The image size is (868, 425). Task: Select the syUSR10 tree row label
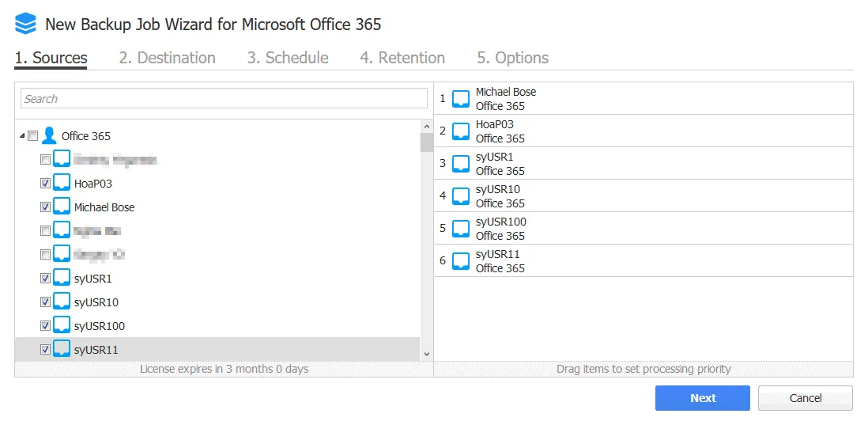point(96,302)
